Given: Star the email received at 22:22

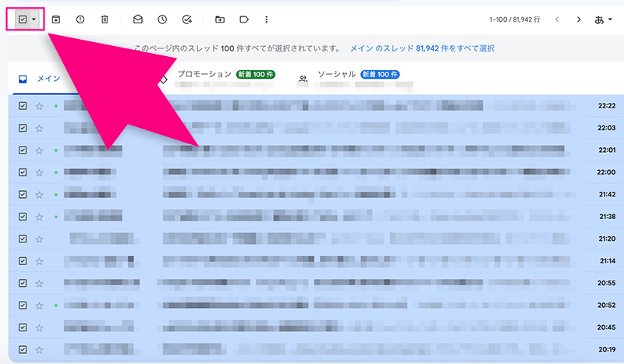Looking at the screenshot, I should click(39, 106).
